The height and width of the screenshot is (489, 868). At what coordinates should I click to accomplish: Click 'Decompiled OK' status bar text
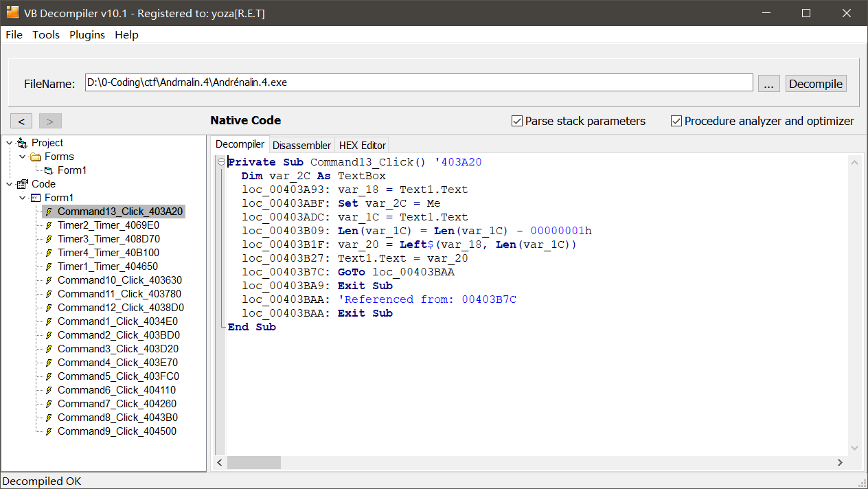(x=42, y=481)
